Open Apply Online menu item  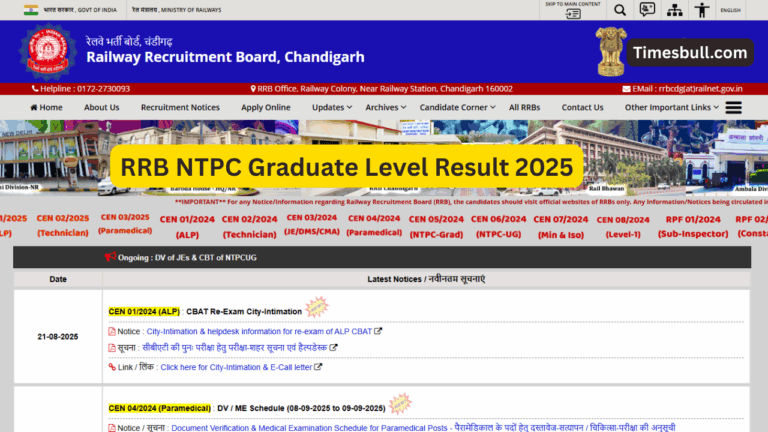pos(265,107)
